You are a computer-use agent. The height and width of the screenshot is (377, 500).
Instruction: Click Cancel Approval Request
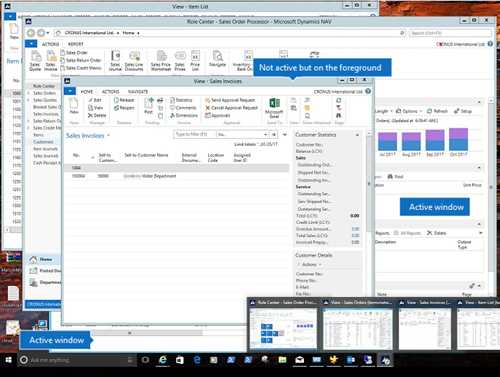click(231, 108)
